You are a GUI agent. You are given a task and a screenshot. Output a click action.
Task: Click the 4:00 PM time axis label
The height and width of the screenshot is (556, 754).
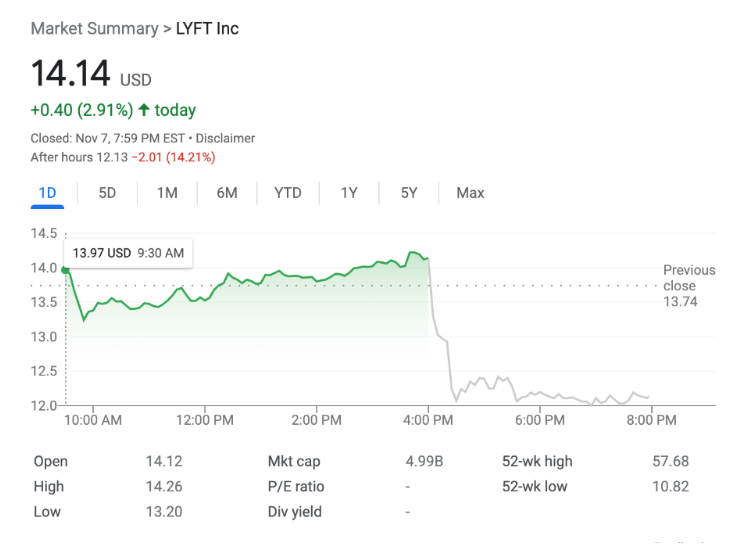(x=428, y=421)
